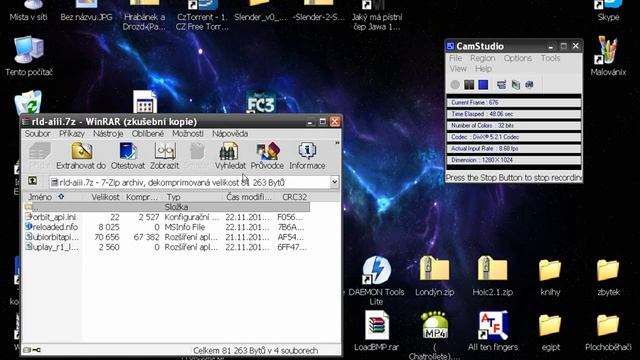Select the zbytek folder
Image resolution: width=640 pixels, height=360 pixels.
click(x=608, y=276)
